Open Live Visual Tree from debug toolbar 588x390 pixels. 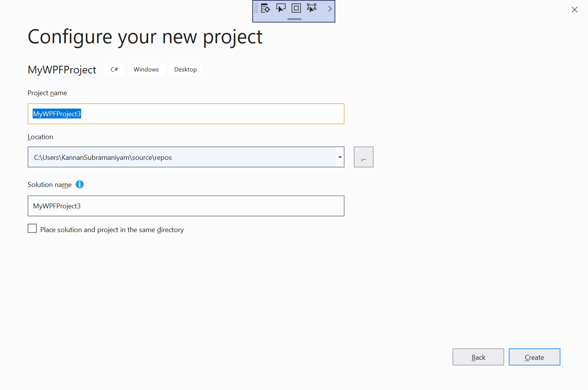coord(266,8)
